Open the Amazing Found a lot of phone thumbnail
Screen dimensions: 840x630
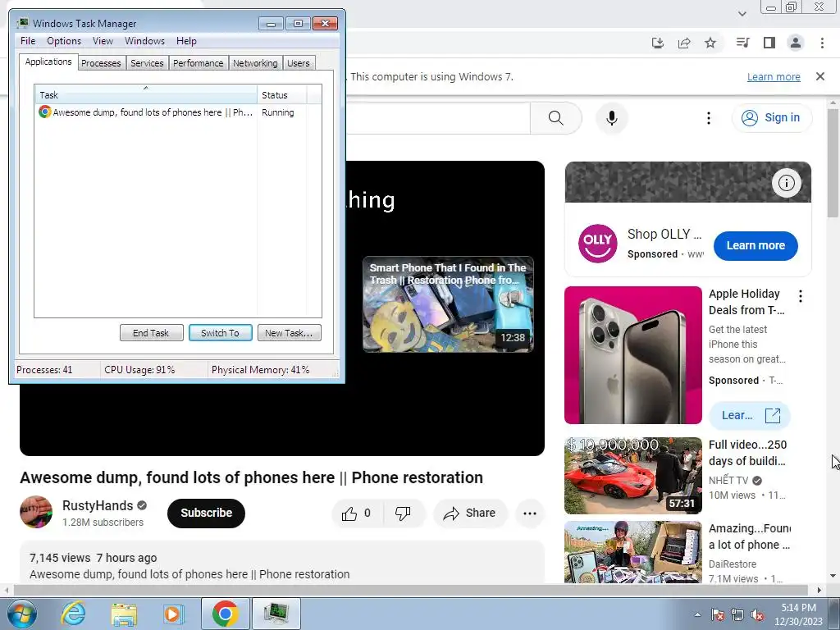pos(633,552)
